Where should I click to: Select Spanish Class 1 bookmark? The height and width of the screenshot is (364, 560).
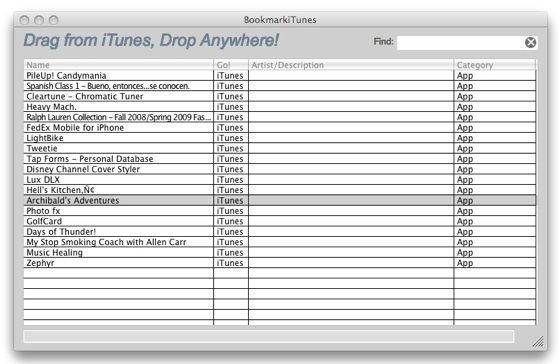coord(280,86)
